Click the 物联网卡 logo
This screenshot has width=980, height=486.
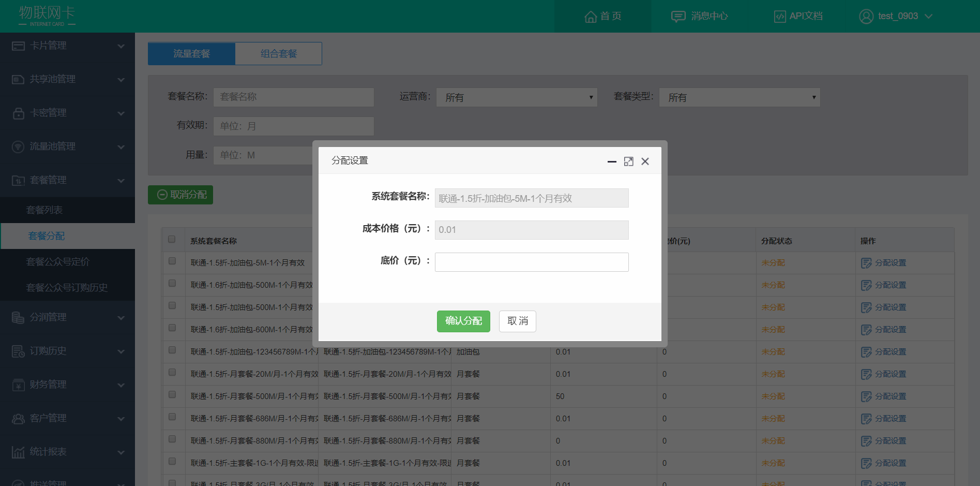[x=47, y=16]
